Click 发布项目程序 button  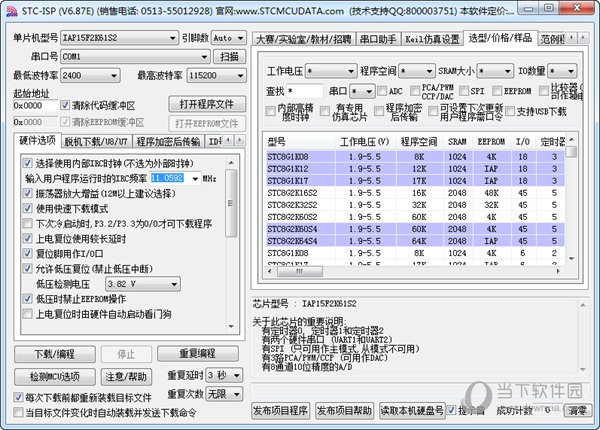(x=280, y=410)
